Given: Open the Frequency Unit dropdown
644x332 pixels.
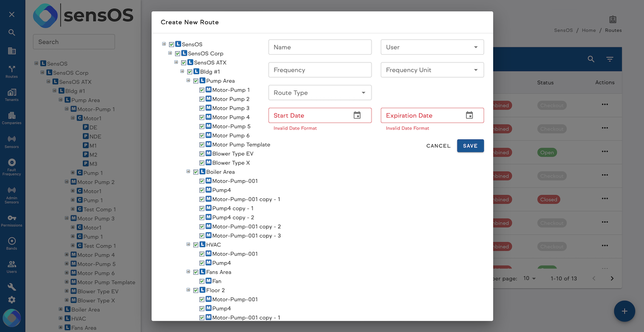Looking at the screenshot, I should [432, 70].
